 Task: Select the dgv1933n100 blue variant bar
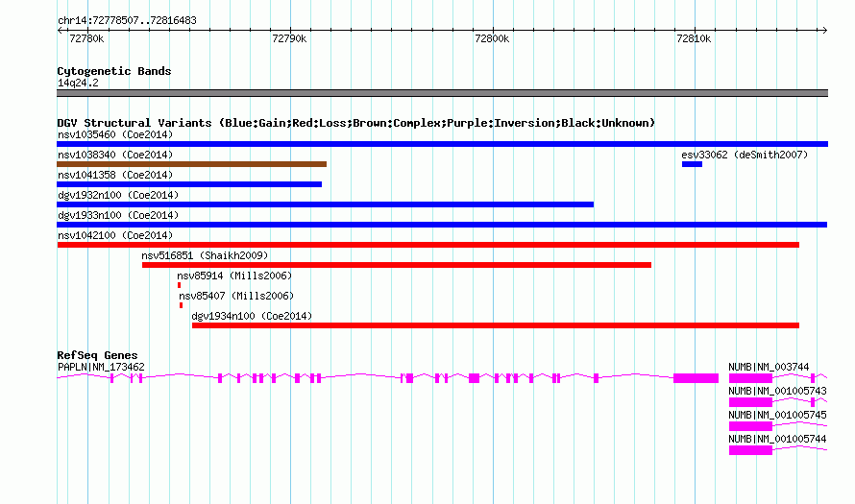[x=442, y=225]
